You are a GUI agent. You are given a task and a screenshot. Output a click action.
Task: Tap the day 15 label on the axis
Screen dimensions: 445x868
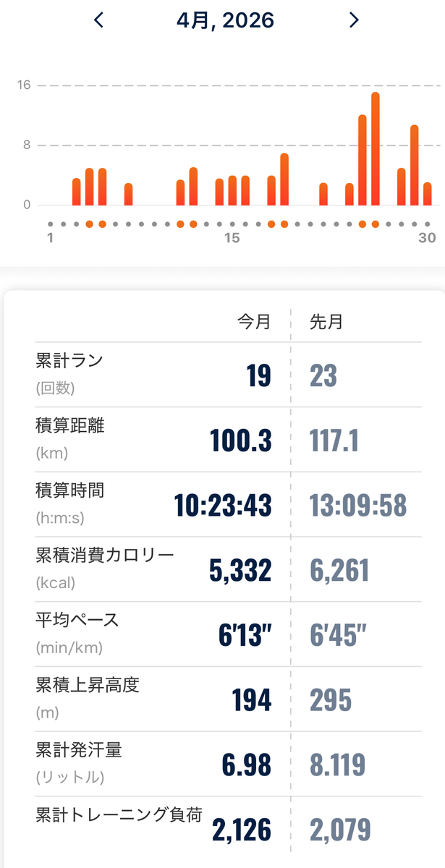[x=232, y=238]
